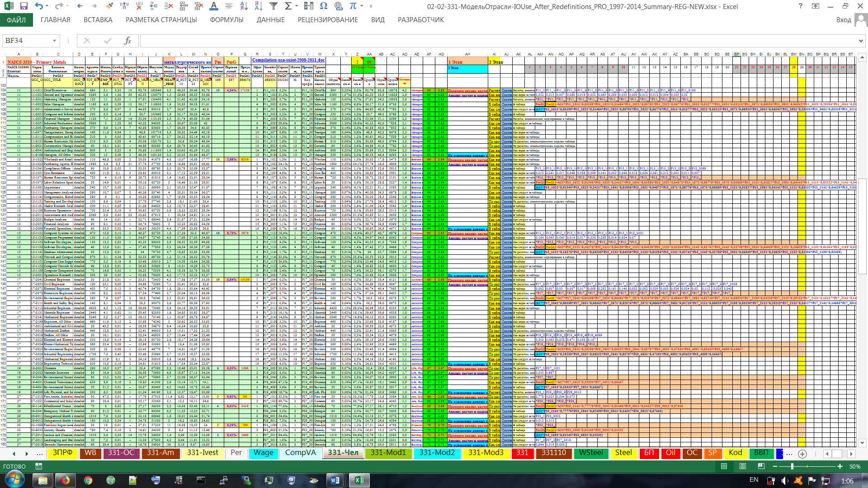Click the Insert Function fx icon
868x488 pixels.
(x=127, y=41)
